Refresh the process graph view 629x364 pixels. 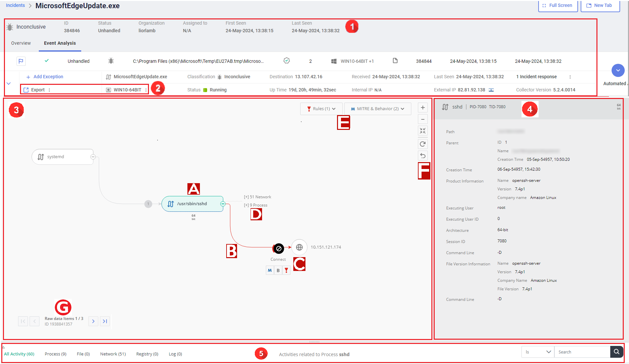[x=423, y=144]
